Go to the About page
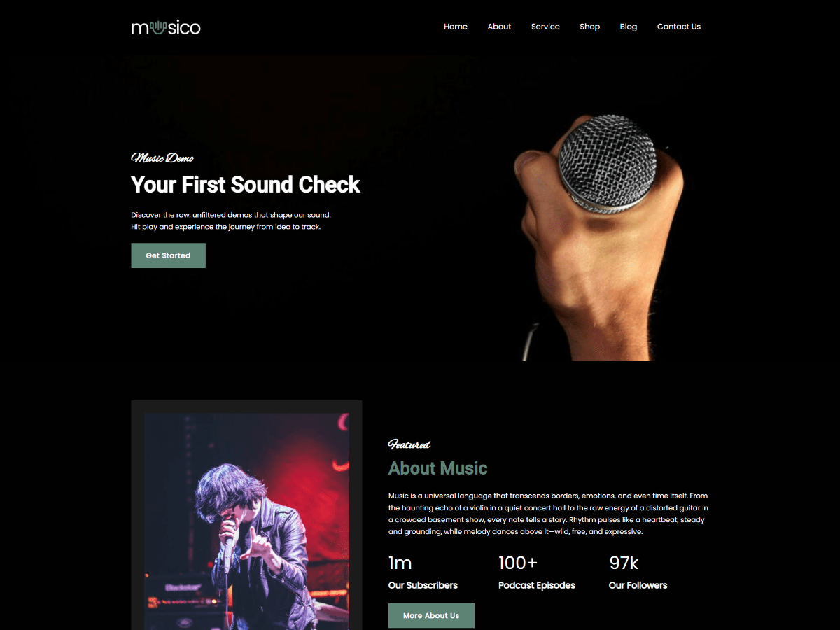Viewport: 840px width, 630px height. (x=499, y=27)
